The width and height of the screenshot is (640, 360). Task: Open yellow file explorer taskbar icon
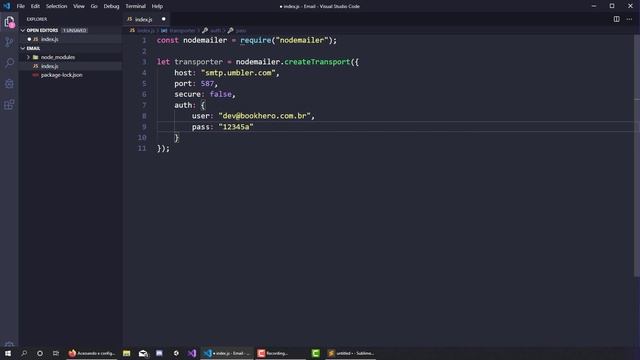coord(127,353)
